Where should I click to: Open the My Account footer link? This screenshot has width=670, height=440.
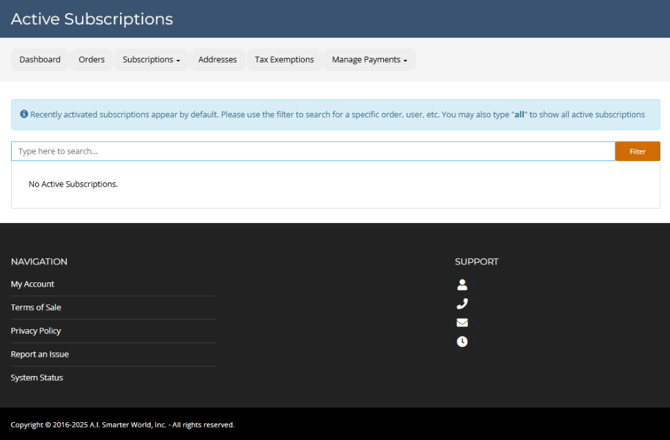(33, 284)
